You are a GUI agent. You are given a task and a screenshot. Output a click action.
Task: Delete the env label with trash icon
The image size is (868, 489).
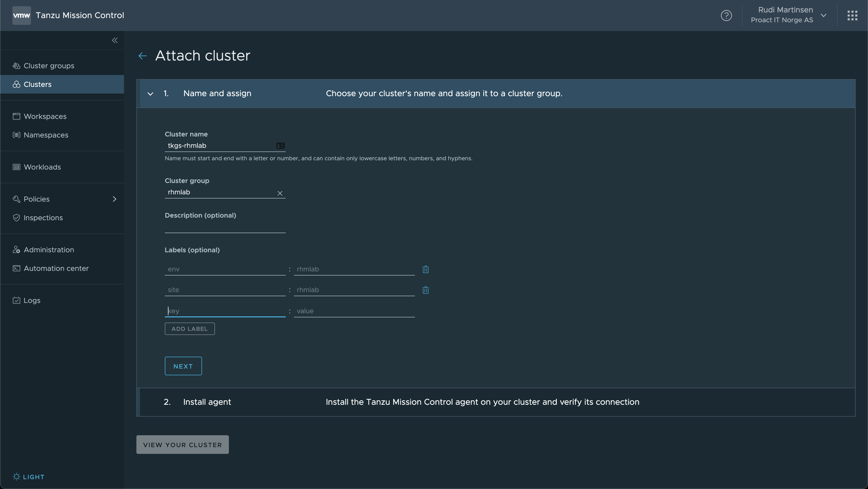[425, 269]
